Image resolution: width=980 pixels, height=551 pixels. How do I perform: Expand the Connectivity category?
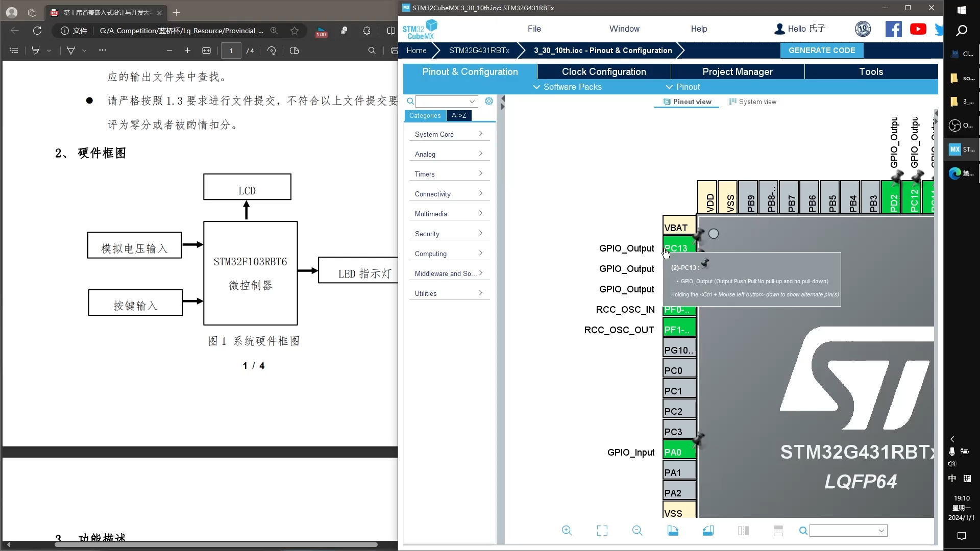click(x=449, y=194)
